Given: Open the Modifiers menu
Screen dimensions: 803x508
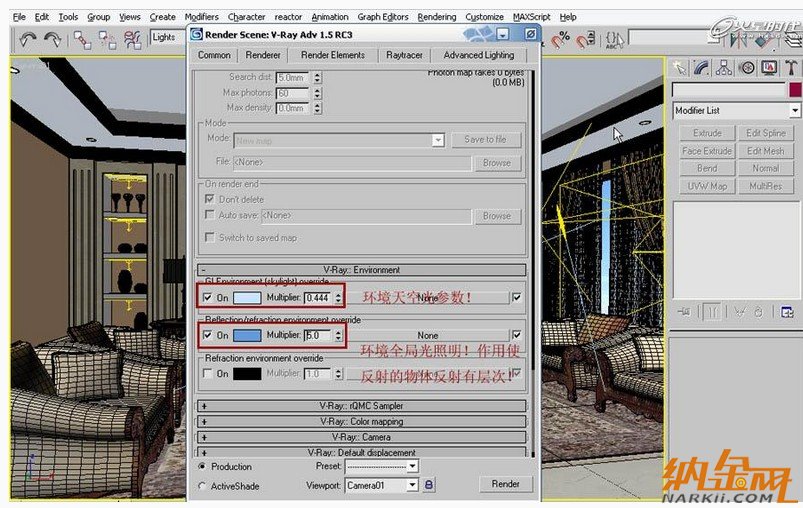Looking at the screenshot, I should (201, 17).
